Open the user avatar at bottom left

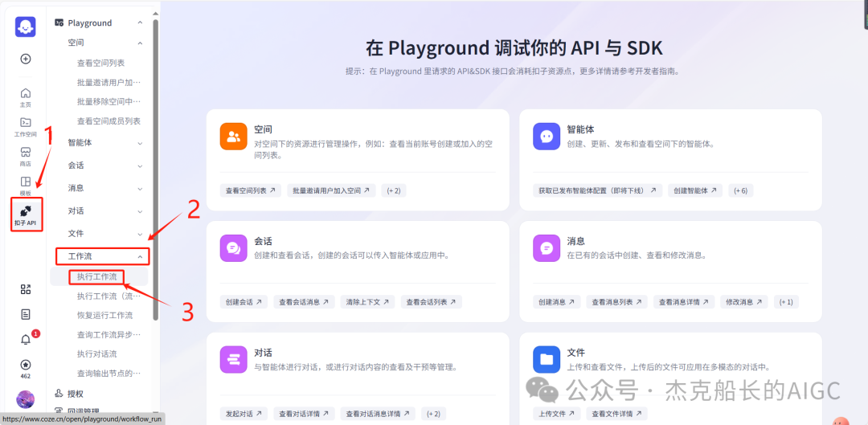(x=26, y=399)
